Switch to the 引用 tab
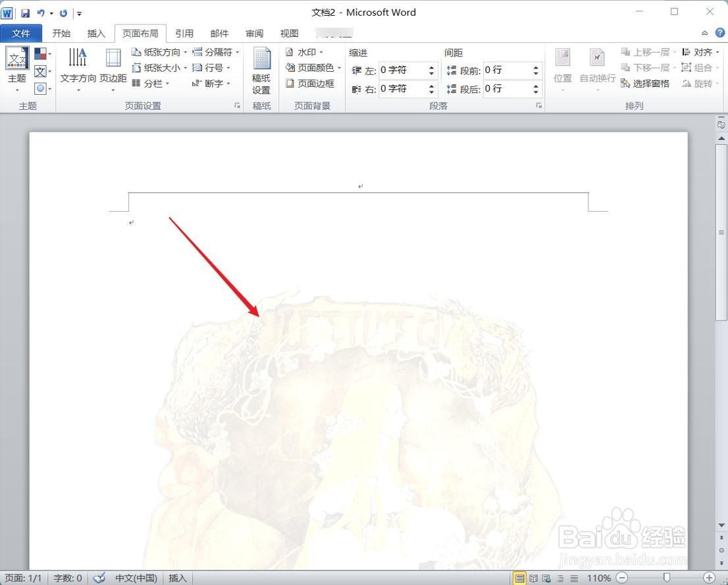Image resolution: width=728 pixels, height=585 pixels. click(x=184, y=34)
